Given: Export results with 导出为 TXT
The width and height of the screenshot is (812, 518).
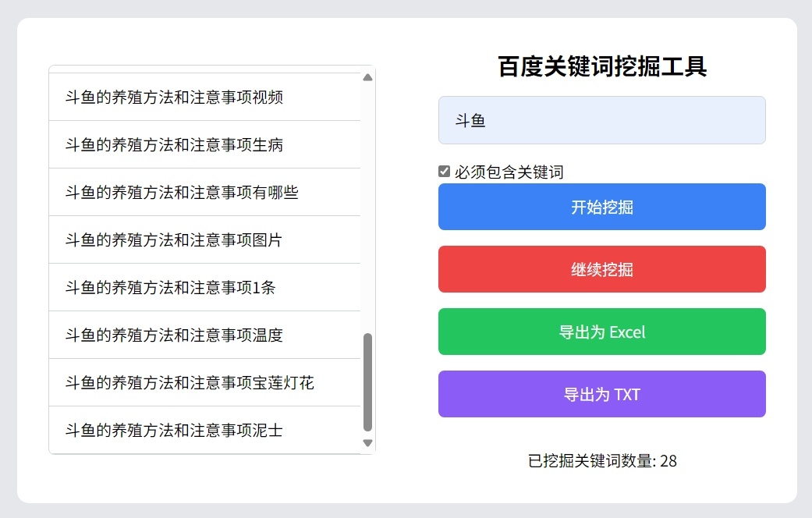Looking at the screenshot, I should 601,394.
